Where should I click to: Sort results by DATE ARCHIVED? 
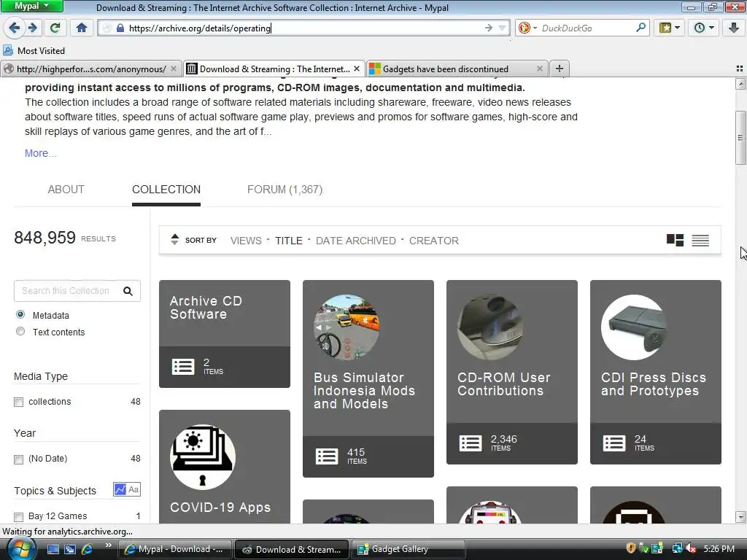point(356,241)
